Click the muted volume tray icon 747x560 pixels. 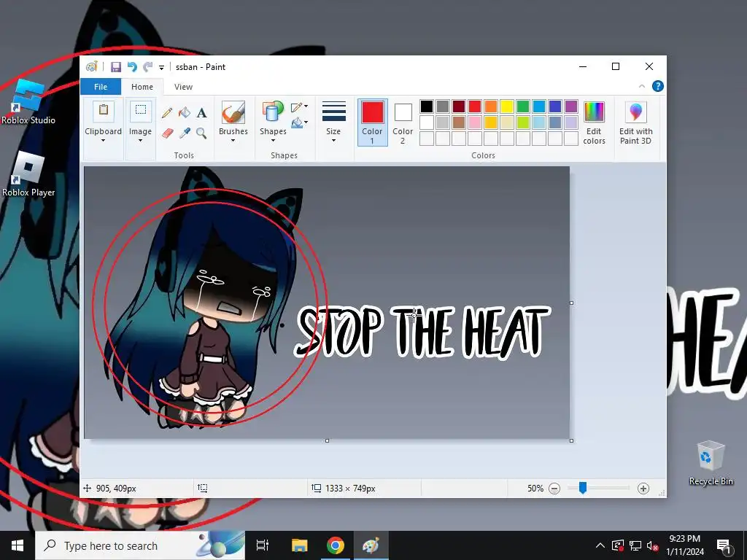653,545
